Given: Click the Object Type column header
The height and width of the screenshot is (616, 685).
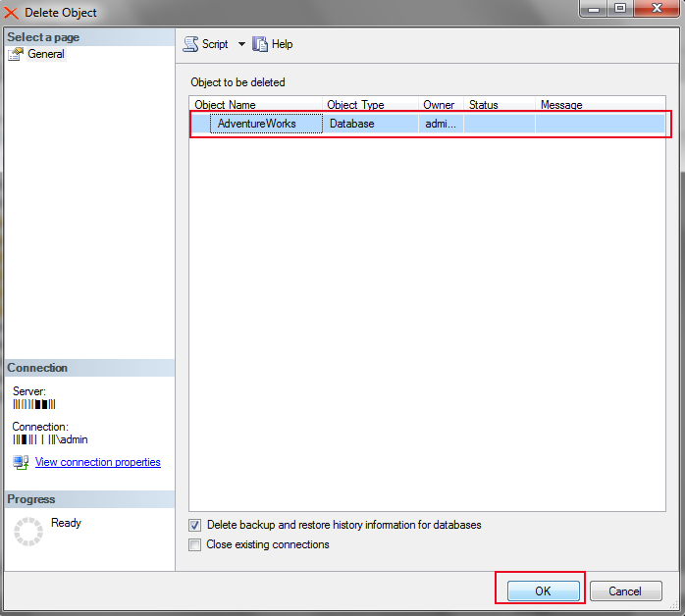Looking at the screenshot, I should [355, 105].
